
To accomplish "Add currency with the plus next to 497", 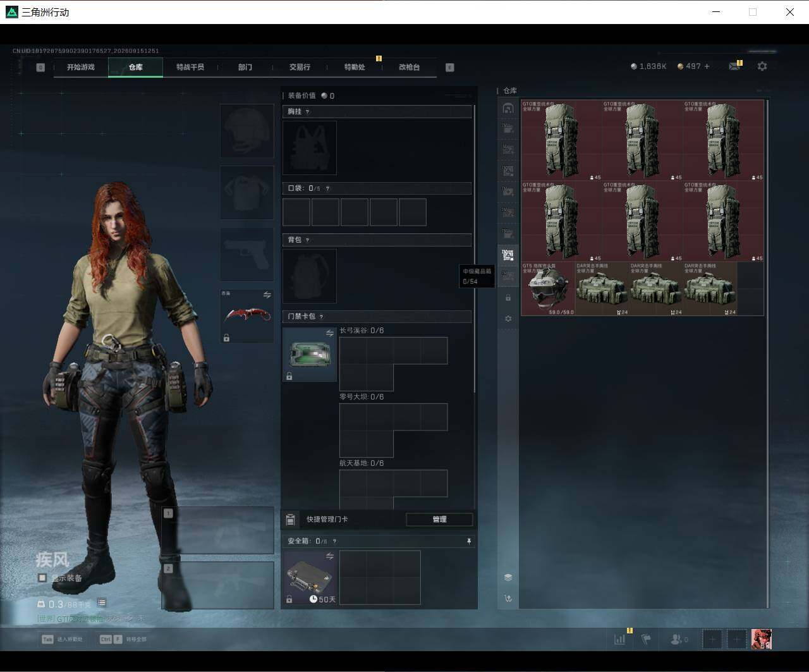I will (x=707, y=66).
